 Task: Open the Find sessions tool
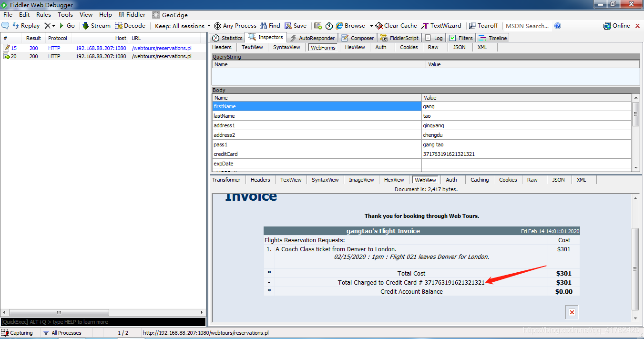270,26
